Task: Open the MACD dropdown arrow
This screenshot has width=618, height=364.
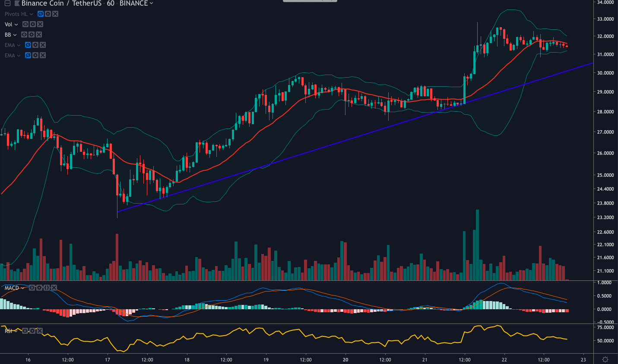Action: pos(23,287)
